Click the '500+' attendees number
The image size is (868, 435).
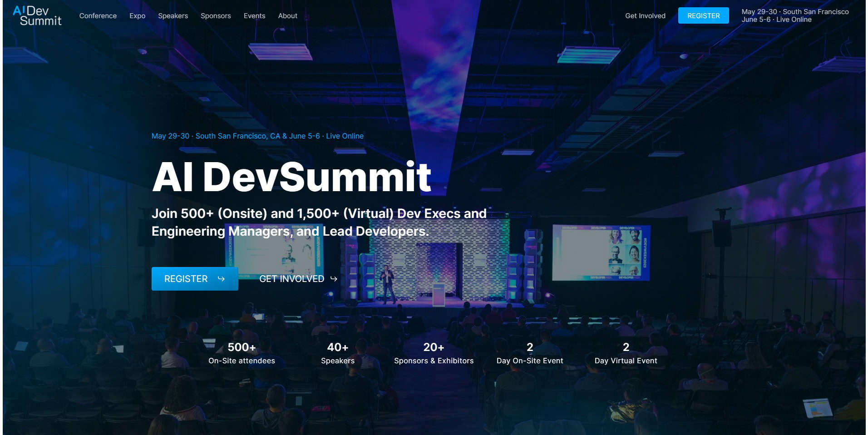242,347
